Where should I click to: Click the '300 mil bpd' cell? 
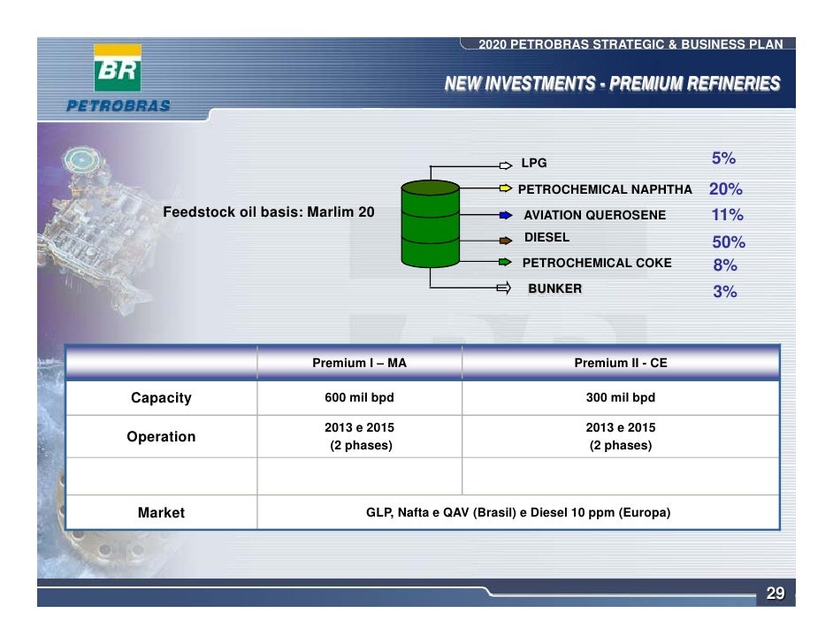click(621, 397)
